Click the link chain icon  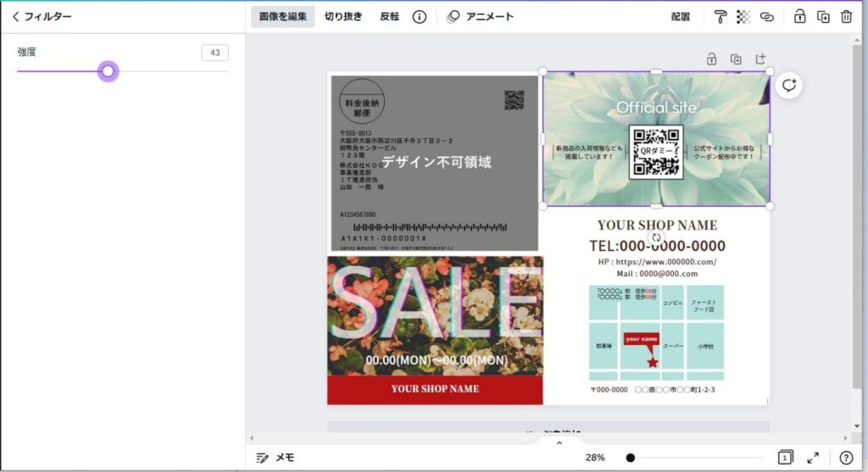tap(766, 17)
